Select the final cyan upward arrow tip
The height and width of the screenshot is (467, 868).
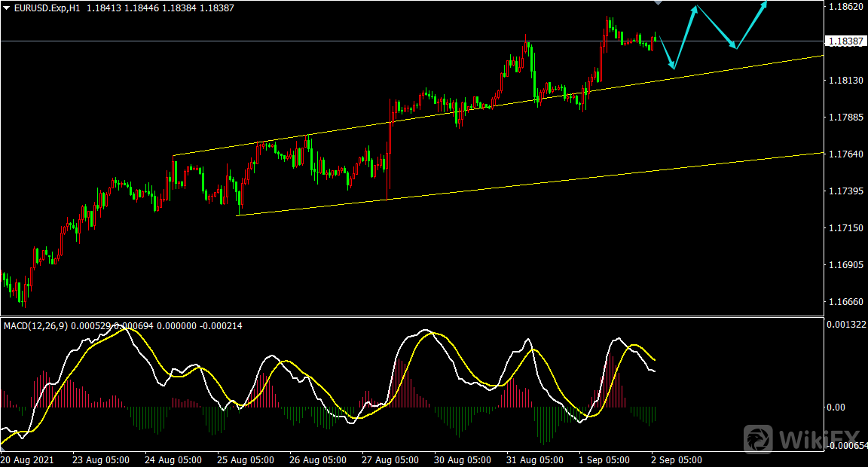(x=766, y=4)
